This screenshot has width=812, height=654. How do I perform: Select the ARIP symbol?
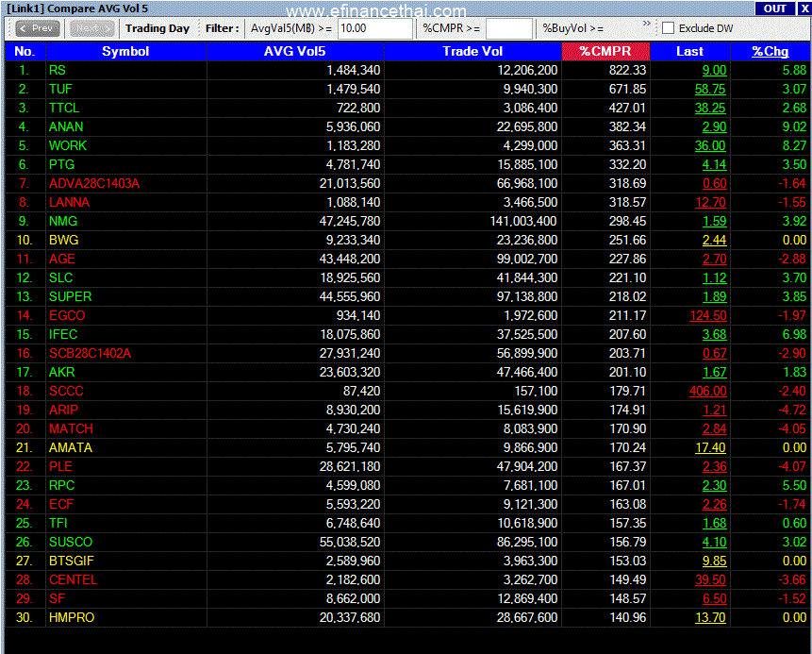(x=64, y=410)
